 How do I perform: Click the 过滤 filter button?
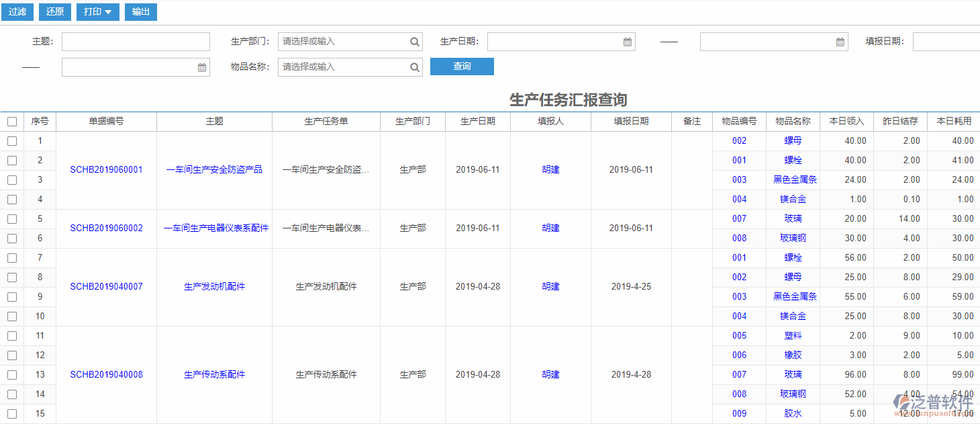pyautogui.click(x=17, y=11)
